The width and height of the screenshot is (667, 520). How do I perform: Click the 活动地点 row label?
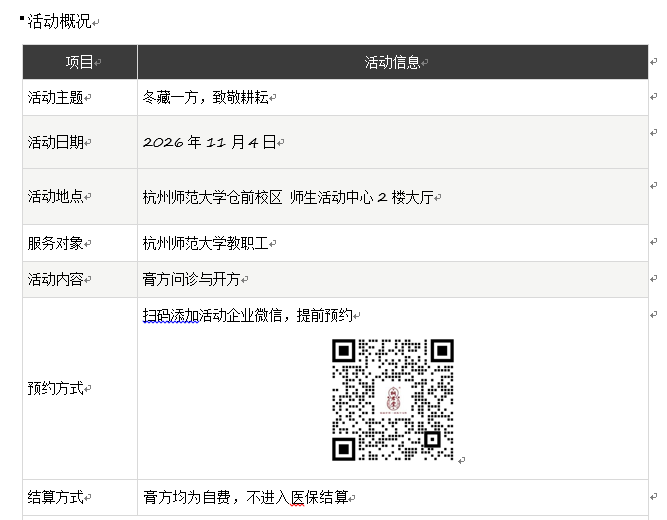point(55,197)
